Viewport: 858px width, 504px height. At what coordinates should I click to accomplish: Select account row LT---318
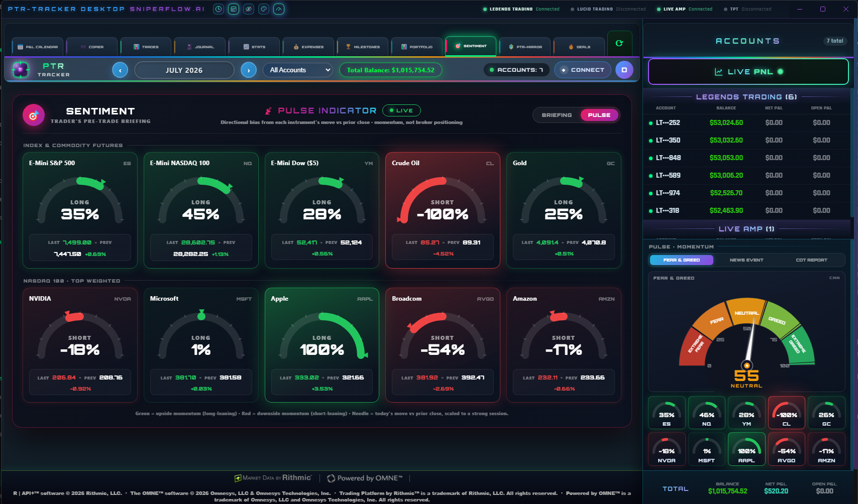747,211
